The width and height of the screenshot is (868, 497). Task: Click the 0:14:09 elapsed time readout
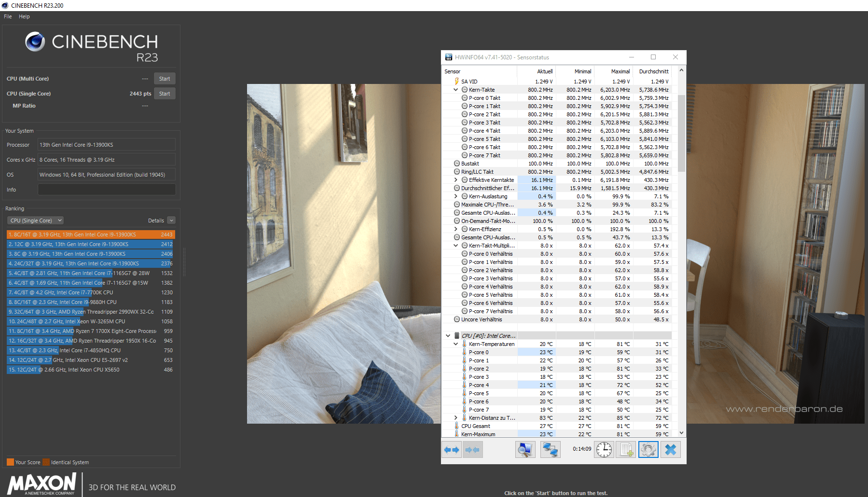(582, 449)
